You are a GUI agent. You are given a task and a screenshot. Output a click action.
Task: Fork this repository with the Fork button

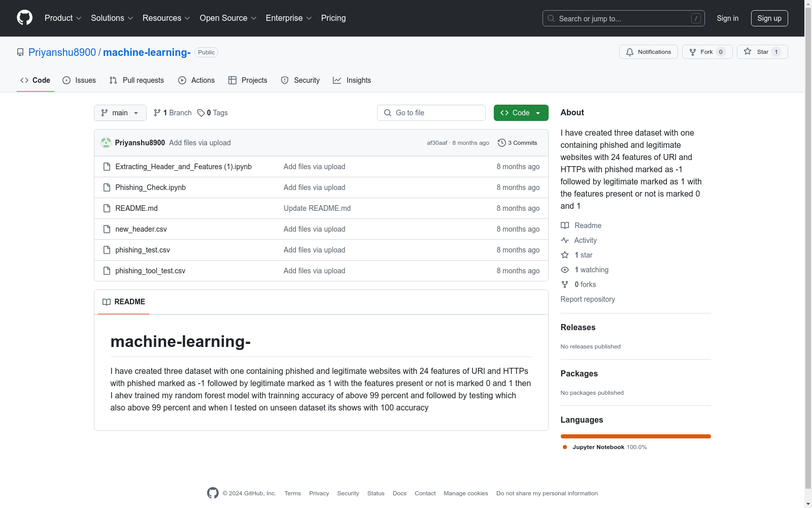[x=707, y=52]
